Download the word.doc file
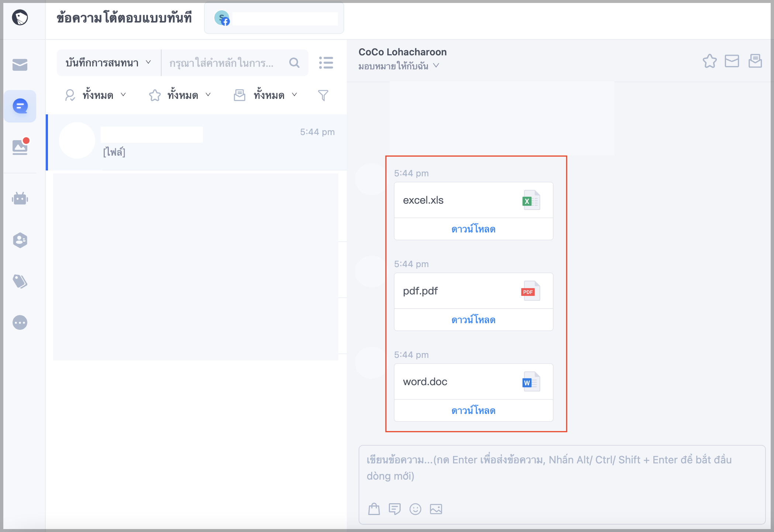This screenshot has width=774, height=532. tap(473, 411)
